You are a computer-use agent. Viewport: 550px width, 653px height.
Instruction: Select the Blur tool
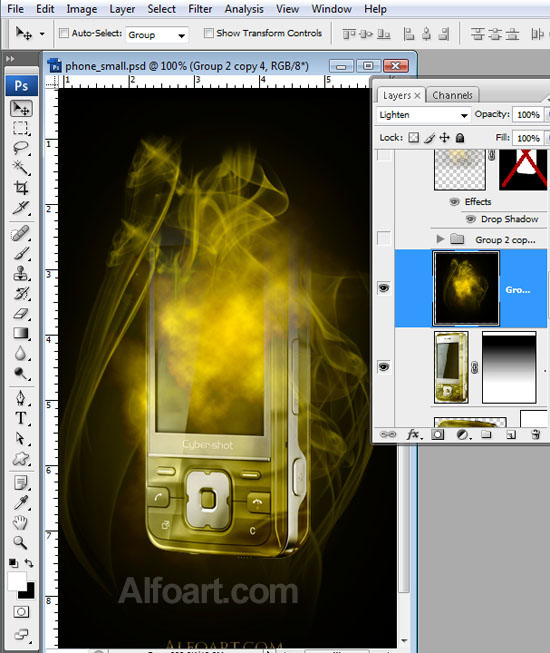pyautogui.click(x=21, y=353)
